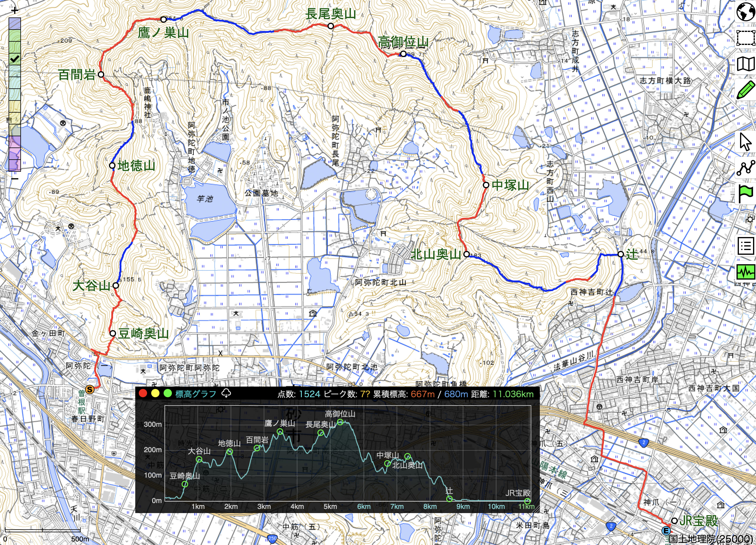The height and width of the screenshot is (545, 756).
Task: Open the list panel icon
Action: pos(745,246)
